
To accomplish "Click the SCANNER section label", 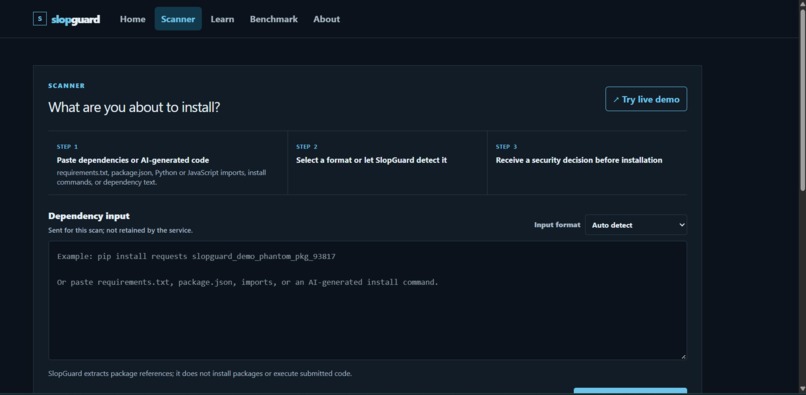I will (x=66, y=86).
